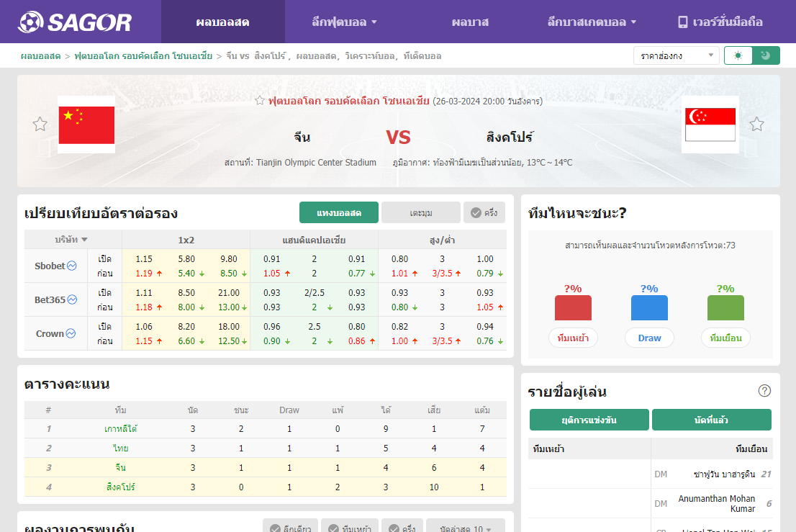Click Sbobet pre-match home odds 1.19
This screenshot has height=532, width=796.
144,273
